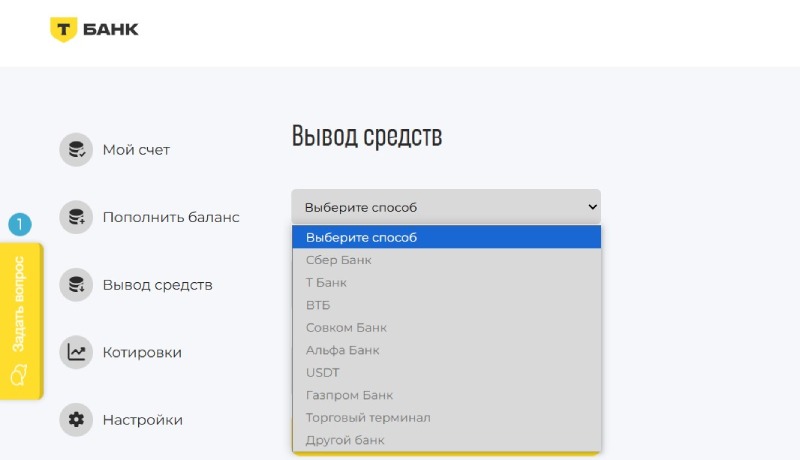Pick Альфа Банк from the list

pyautogui.click(x=446, y=350)
